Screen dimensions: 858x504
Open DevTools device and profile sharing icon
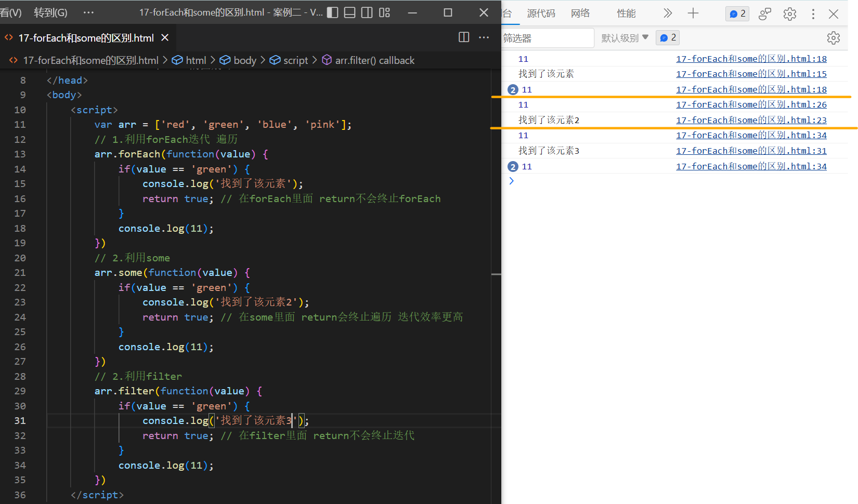click(764, 14)
